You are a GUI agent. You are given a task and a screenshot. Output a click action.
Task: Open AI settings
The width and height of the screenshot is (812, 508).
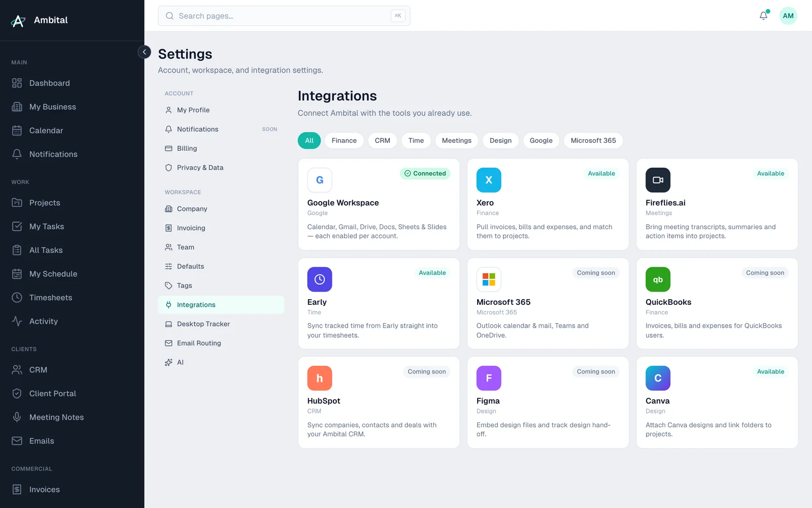[x=221, y=362]
